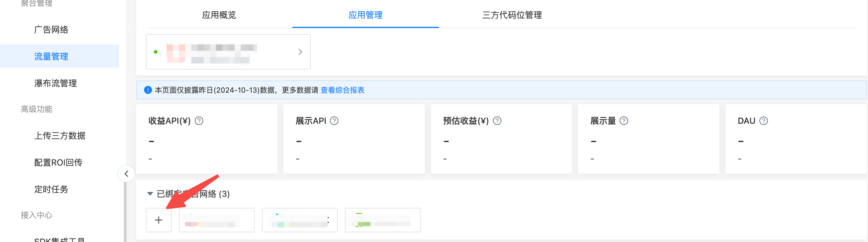Open help tooltip for 收益API(¥)

point(199,121)
